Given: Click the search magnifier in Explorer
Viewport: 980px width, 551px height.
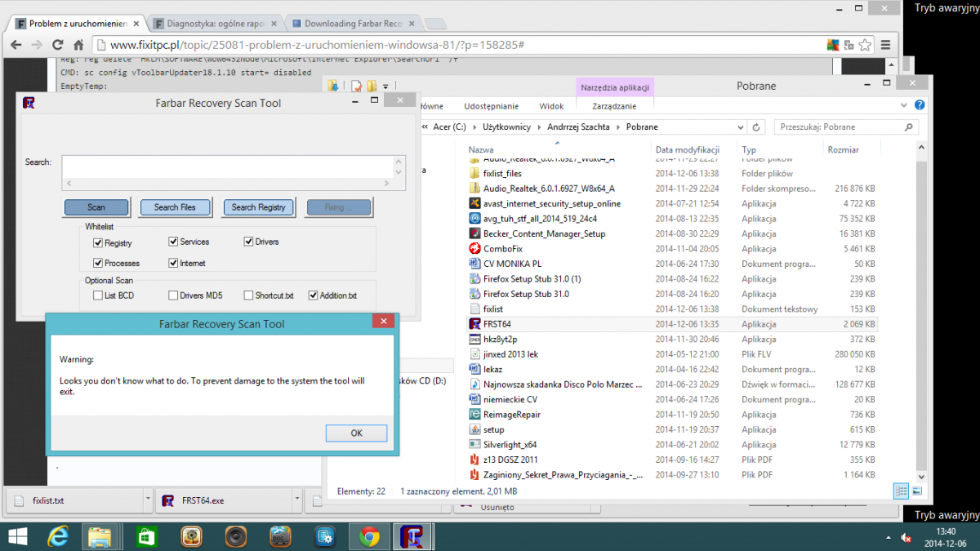Looking at the screenshot, I should click(909, 127).
